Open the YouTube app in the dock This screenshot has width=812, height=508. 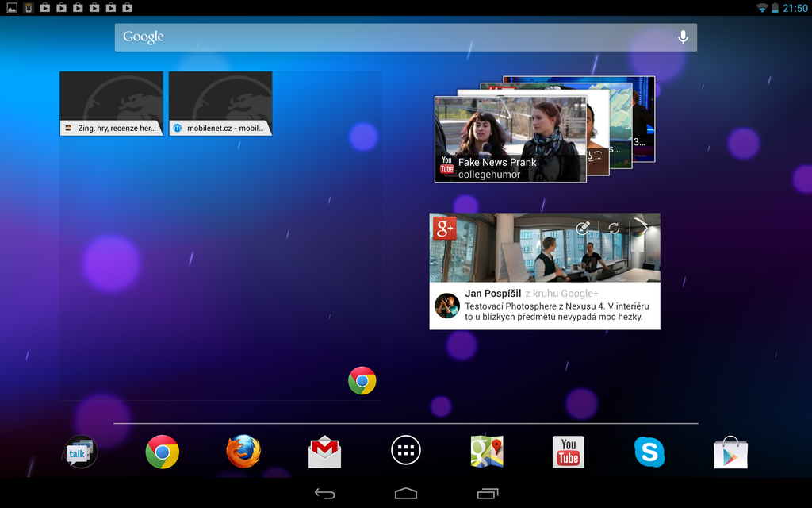pos(568,451)
